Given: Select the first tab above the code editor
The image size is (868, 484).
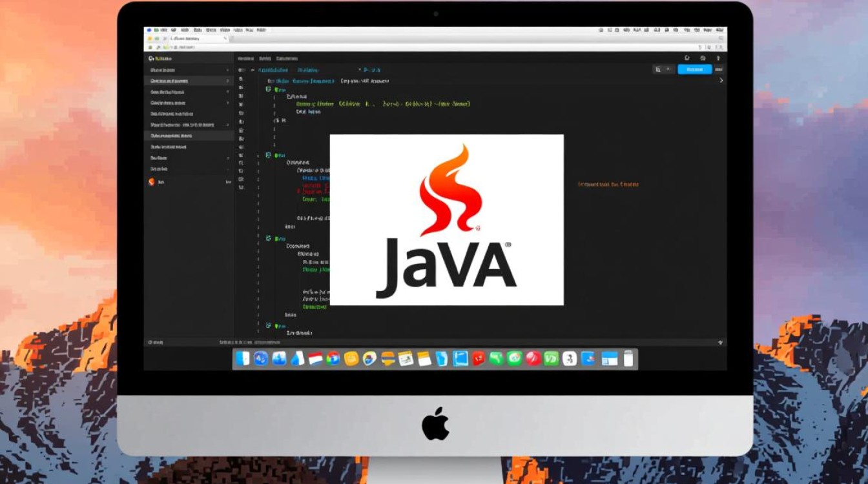Looking at the screenshot, I should pos(246,58).
